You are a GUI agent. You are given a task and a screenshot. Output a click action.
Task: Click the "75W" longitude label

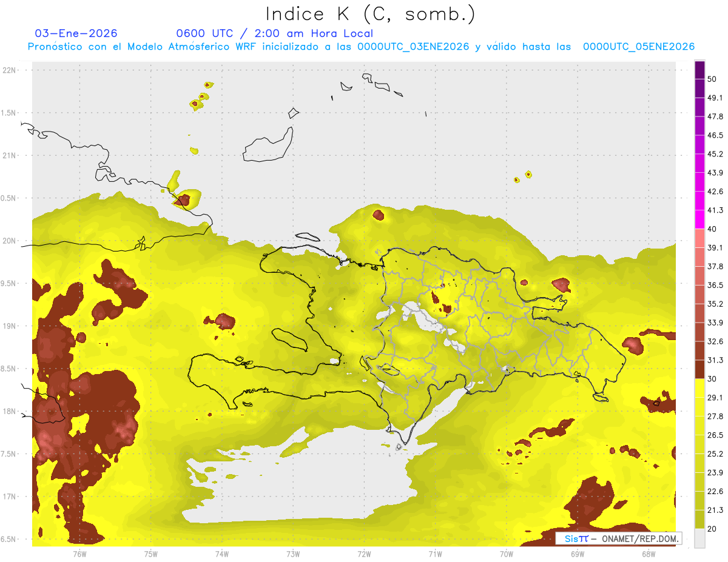click(151, 554)
